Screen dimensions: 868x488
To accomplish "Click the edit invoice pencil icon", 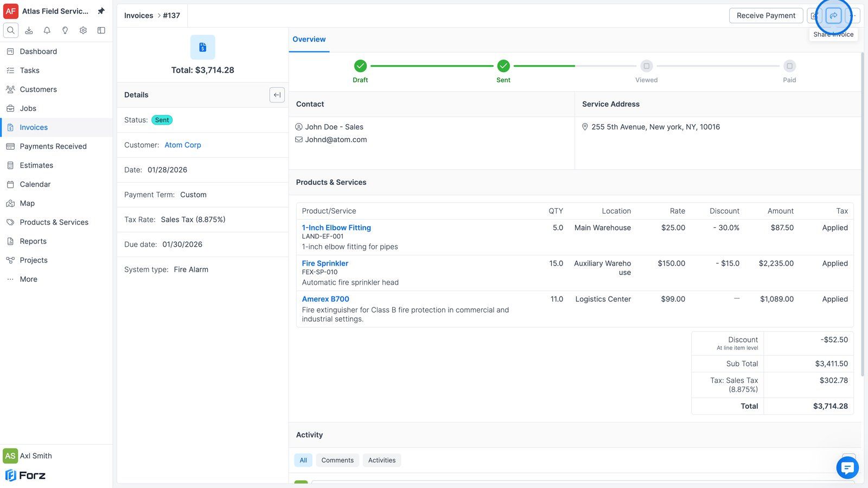I will (814, 16).
